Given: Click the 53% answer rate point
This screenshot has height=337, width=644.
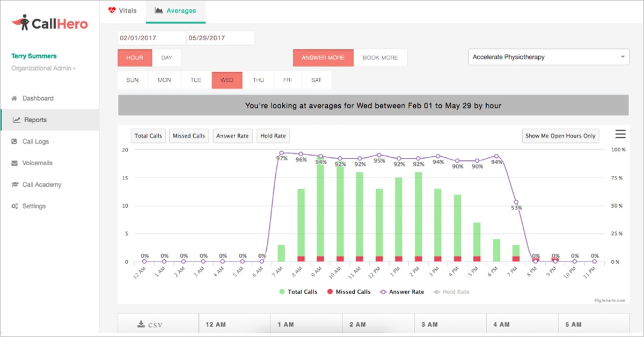Looking at the screenshot, I should coord(516,202).
